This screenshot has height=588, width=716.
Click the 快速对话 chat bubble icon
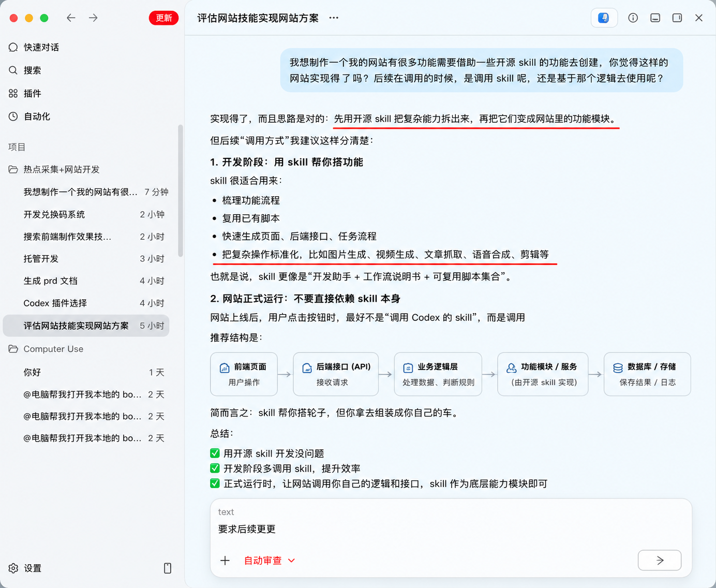[13, 47]
